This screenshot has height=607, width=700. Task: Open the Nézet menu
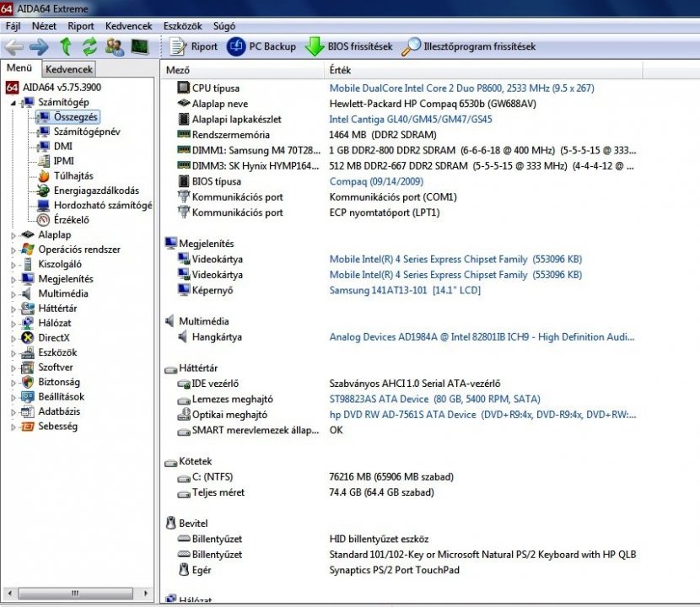(44, 26)
